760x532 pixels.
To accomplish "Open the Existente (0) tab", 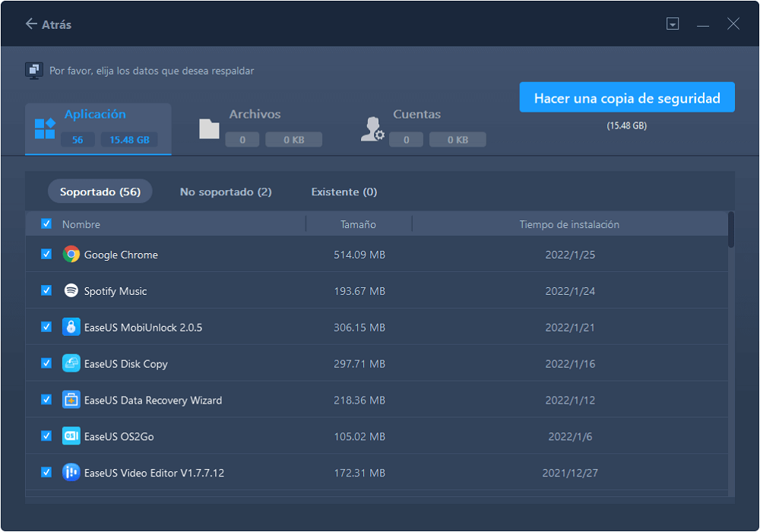I will pyautogui.click(x=344, y=192).
